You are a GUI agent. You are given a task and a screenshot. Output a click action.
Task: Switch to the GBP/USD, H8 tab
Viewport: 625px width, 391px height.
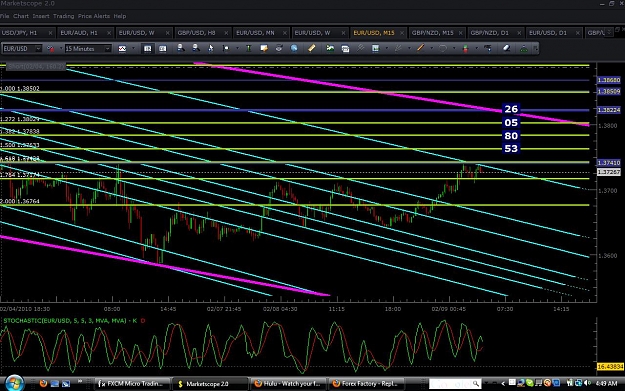(x=202, y=33)
